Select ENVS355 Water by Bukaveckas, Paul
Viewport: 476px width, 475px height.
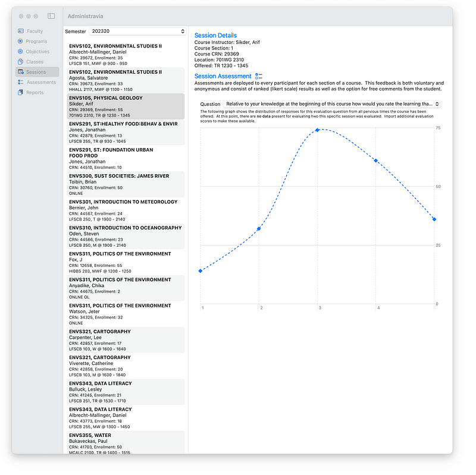click(x=126, y=442)
